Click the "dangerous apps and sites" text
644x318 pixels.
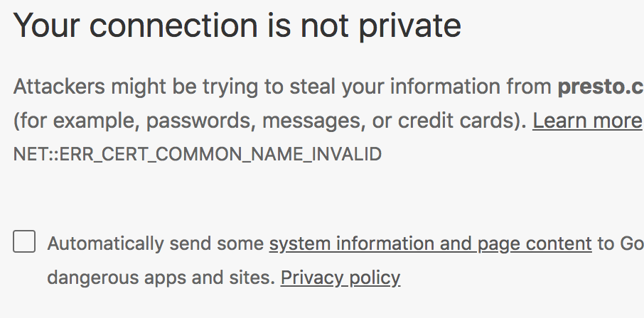160,277
